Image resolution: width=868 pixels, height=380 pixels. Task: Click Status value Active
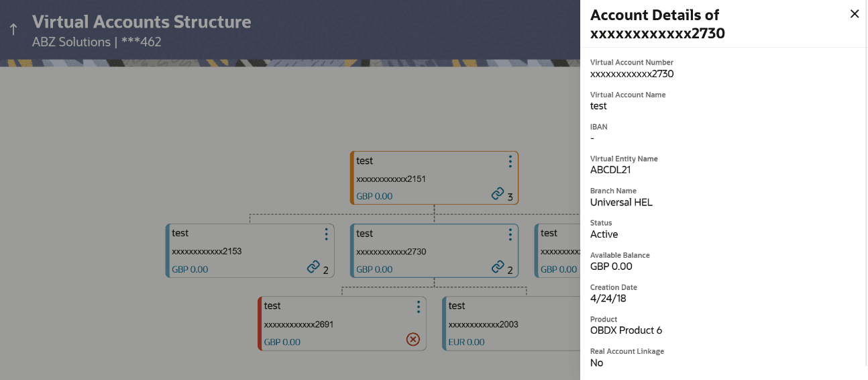pyautogui.click(x=604, y=234)
